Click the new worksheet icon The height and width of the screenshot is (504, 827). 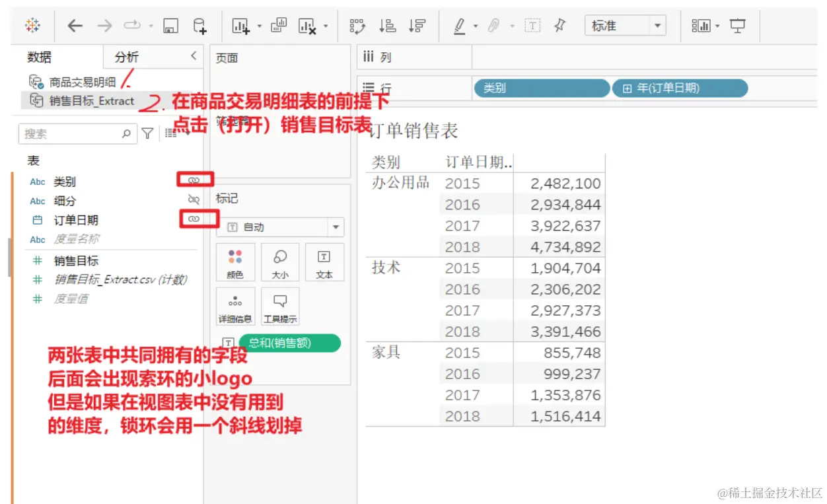tap(240, 26)
